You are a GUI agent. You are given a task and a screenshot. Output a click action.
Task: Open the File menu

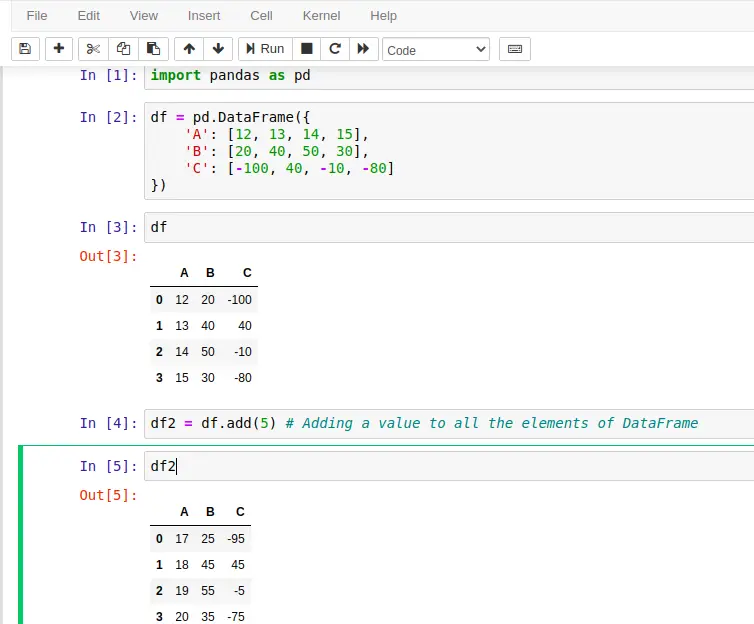(37, 16)
